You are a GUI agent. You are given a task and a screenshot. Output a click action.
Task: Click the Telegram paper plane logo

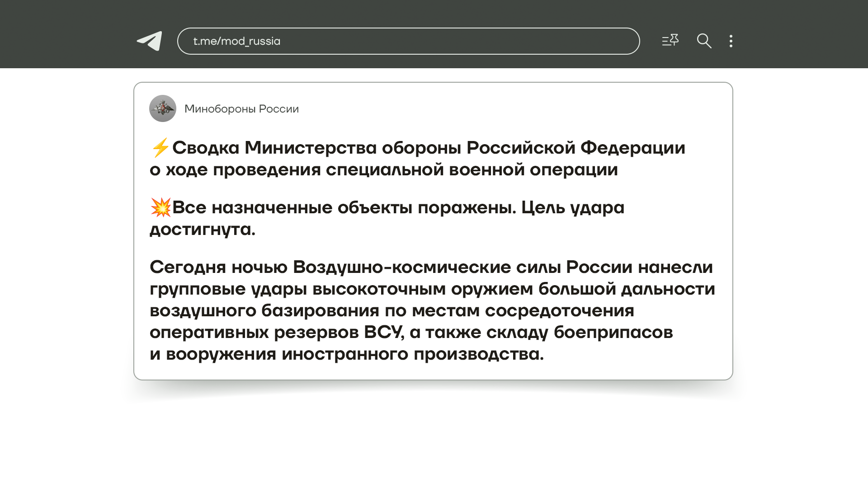point(150,41)
